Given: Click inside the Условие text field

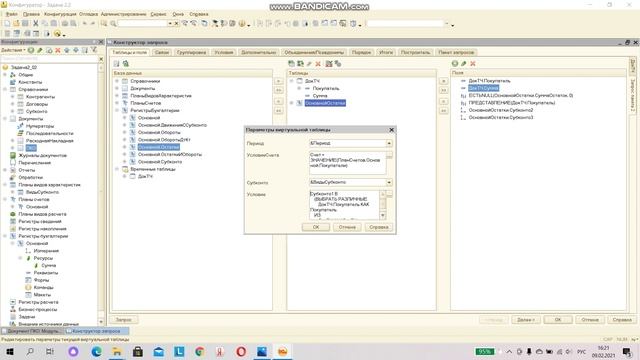Looking at the screenshot, I should tap(344, 205).
